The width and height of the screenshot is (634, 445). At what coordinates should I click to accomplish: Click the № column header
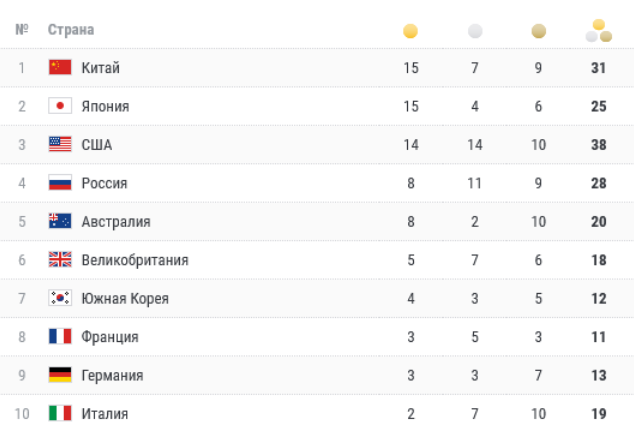tap(21, 30)
